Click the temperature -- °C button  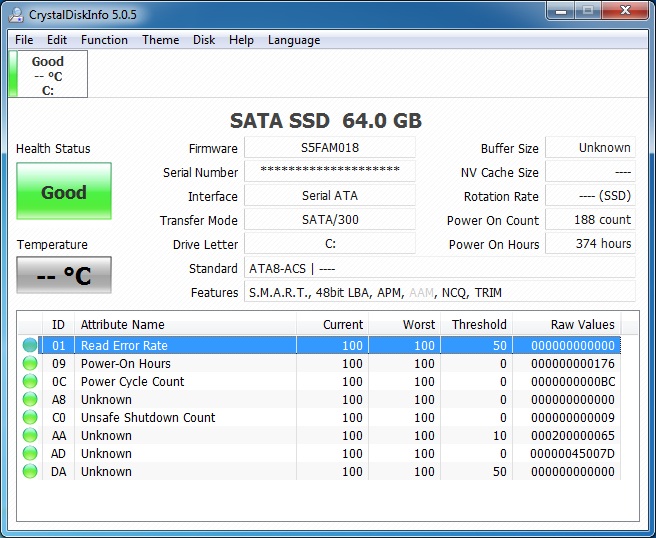coord(64,275)
